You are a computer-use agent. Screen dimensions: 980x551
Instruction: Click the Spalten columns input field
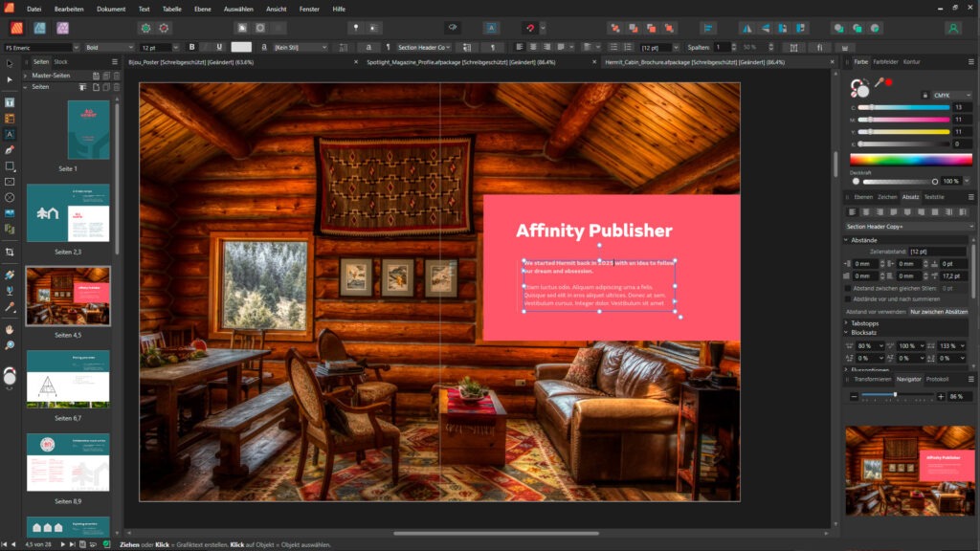[x=723, y=48]
